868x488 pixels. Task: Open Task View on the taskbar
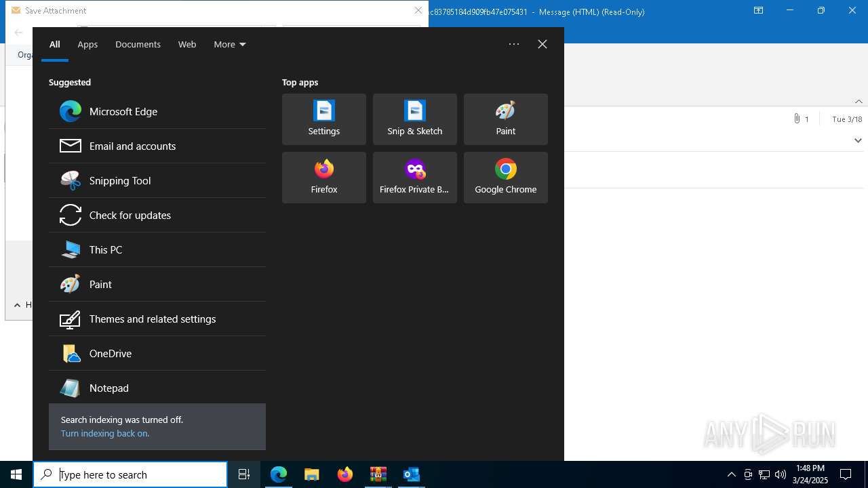pos(244,474)
